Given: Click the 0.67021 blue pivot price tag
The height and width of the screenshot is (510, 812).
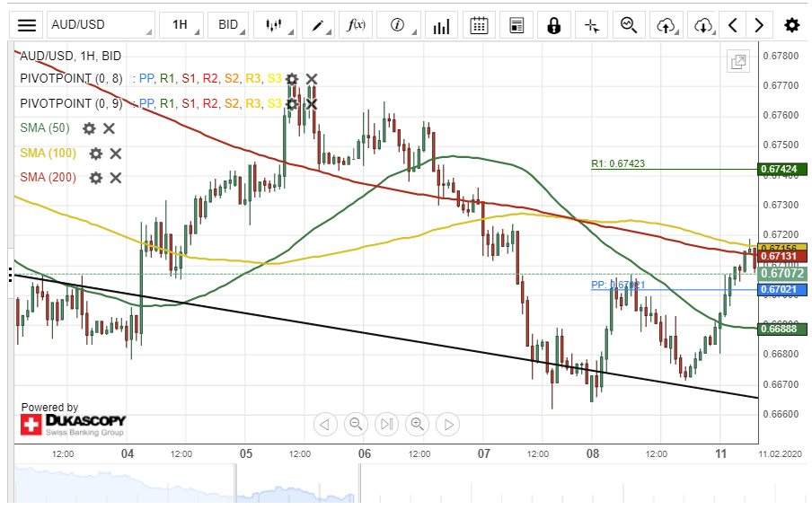Looking at the screenshot, I should coord(782,289).
